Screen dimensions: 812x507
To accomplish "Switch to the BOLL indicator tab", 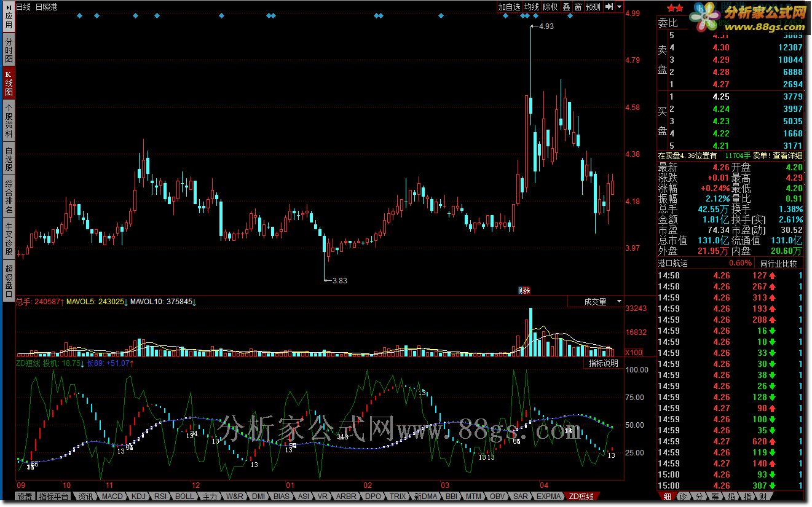I will pos(184,496).
